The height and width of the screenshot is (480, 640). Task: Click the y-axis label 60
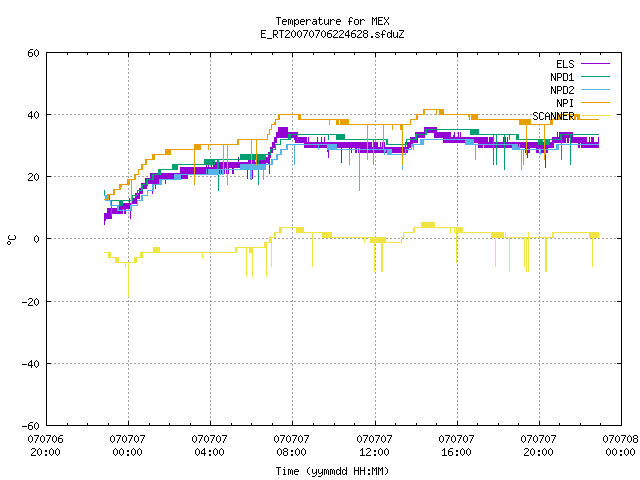(x=33, y=53)
